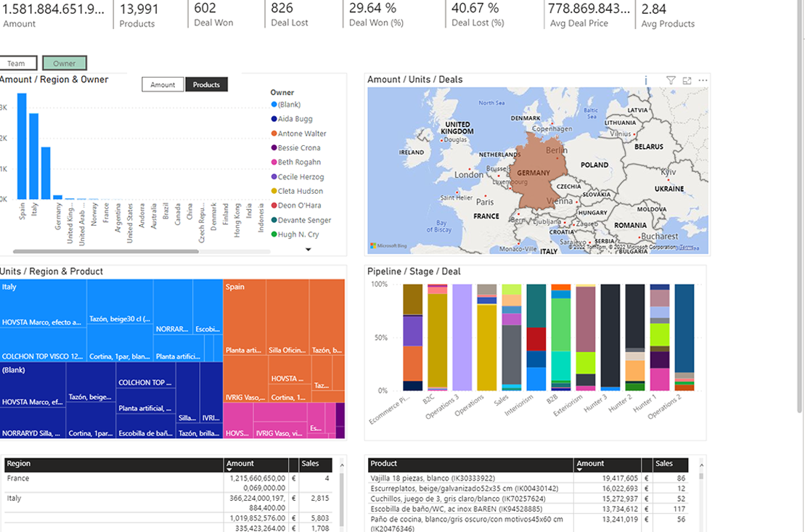Select COLCHON TOP VISCO treemap tile
805x532 pixels.
[43, 345]
